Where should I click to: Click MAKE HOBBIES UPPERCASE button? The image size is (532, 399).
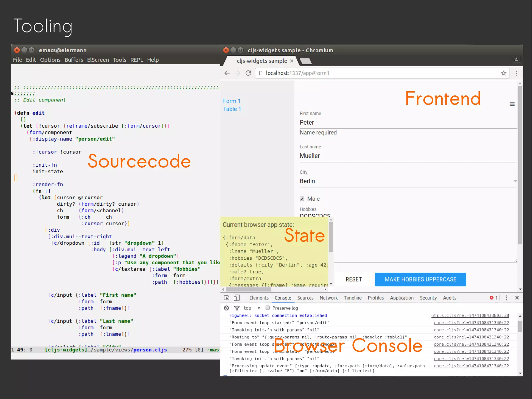420,279
